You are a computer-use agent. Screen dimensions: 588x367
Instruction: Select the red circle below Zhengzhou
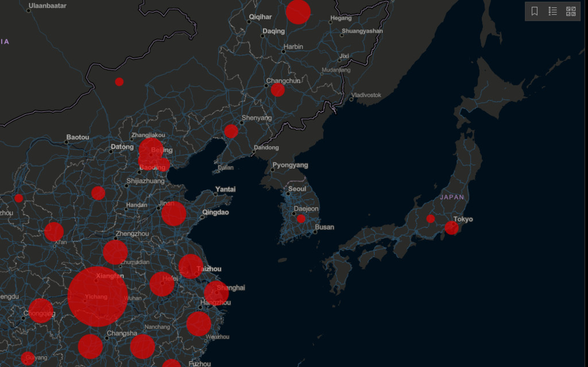[x=115, y=253]
